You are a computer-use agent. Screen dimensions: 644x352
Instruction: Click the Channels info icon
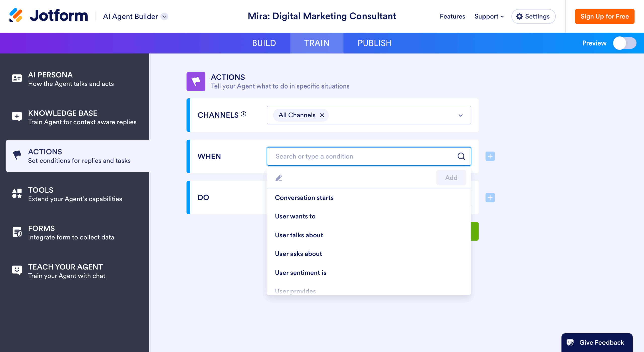243,114
